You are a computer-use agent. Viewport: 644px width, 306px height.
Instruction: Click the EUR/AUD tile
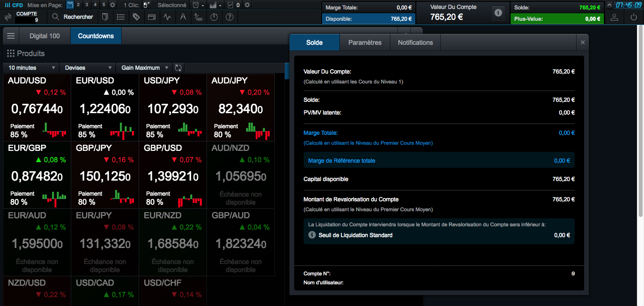point(37,242)
